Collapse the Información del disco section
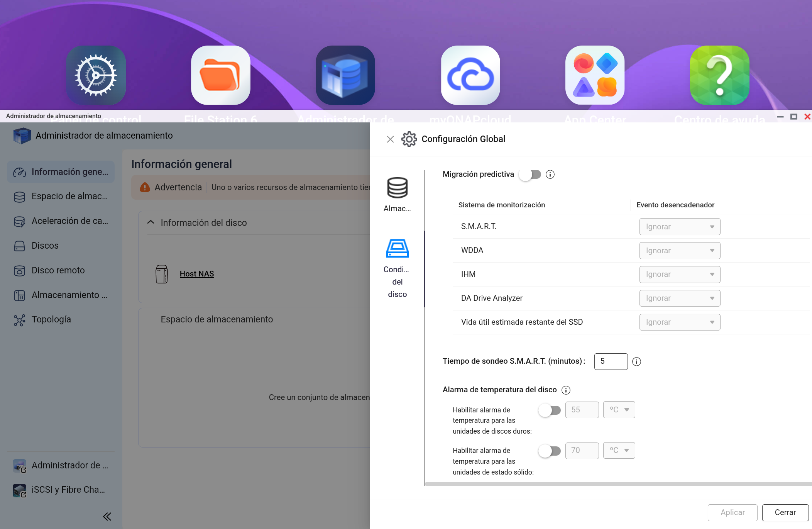 pyautogui.click(x=151, y=222)
